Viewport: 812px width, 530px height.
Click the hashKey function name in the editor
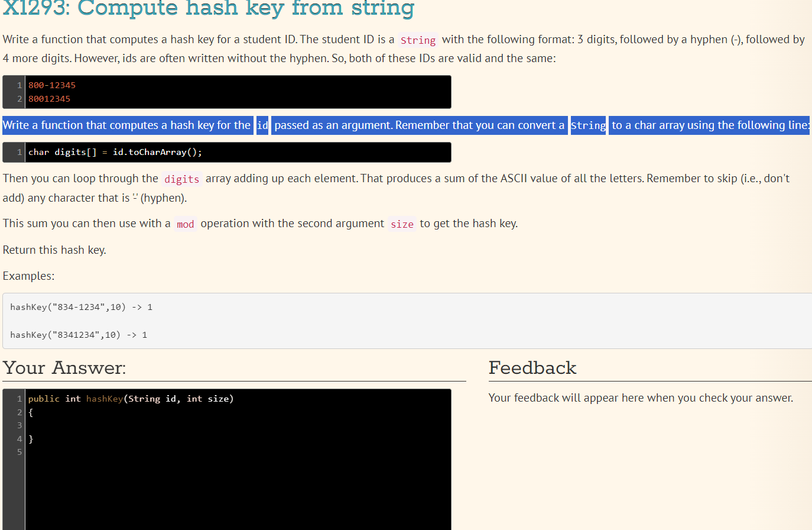click(105, 399)
